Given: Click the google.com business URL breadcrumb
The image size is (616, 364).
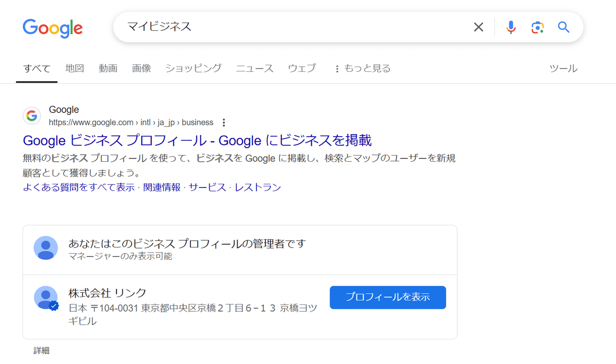Looking at the screenshot, I should pos(131,123).
